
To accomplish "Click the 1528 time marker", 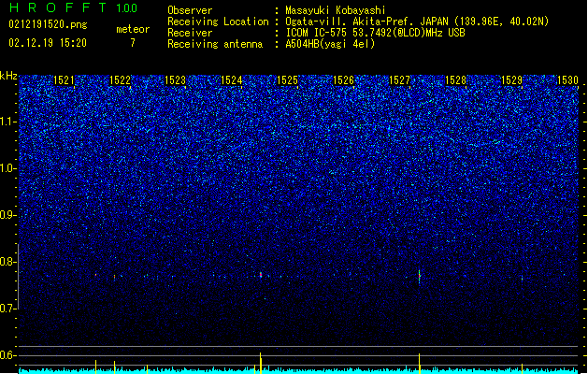I will tap(455, 80).
